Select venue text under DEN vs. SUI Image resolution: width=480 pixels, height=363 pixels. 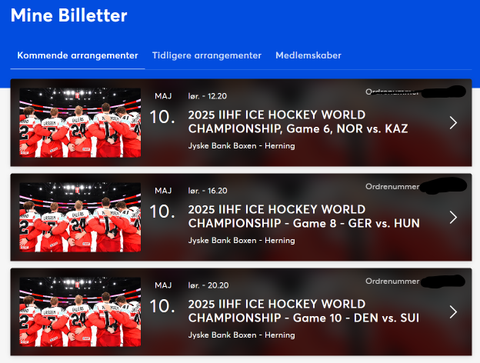(242, 335)
